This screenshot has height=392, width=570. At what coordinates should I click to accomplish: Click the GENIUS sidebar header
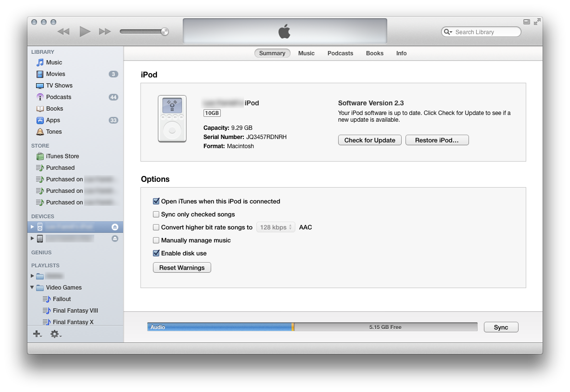click(x=41, y=253)
